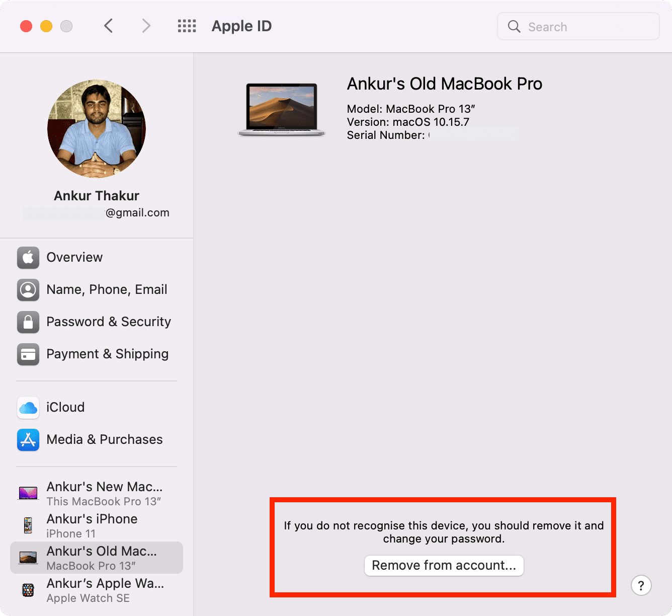The image size is (672, 616).
Task: Click the credit card Payment & Shipping icon
Action: pyautogui.click(x=28, y=354)
